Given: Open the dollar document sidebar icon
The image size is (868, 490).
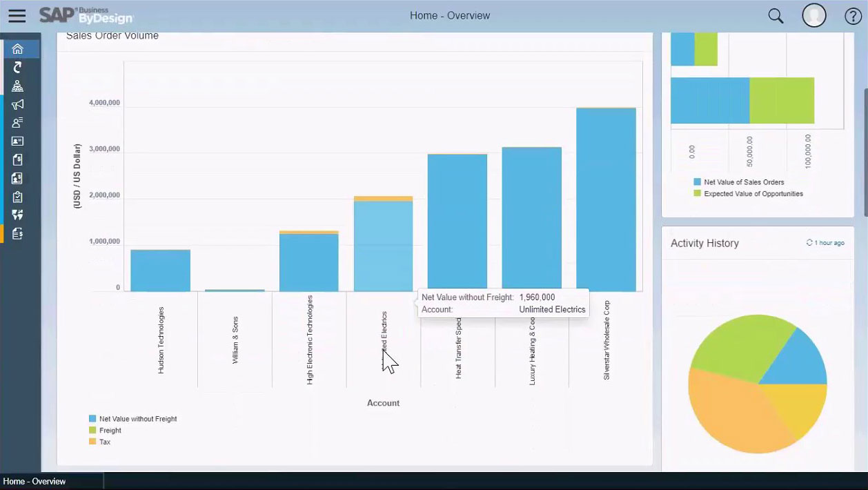Looking at the screenshot, I should click(x=18, y=159).
